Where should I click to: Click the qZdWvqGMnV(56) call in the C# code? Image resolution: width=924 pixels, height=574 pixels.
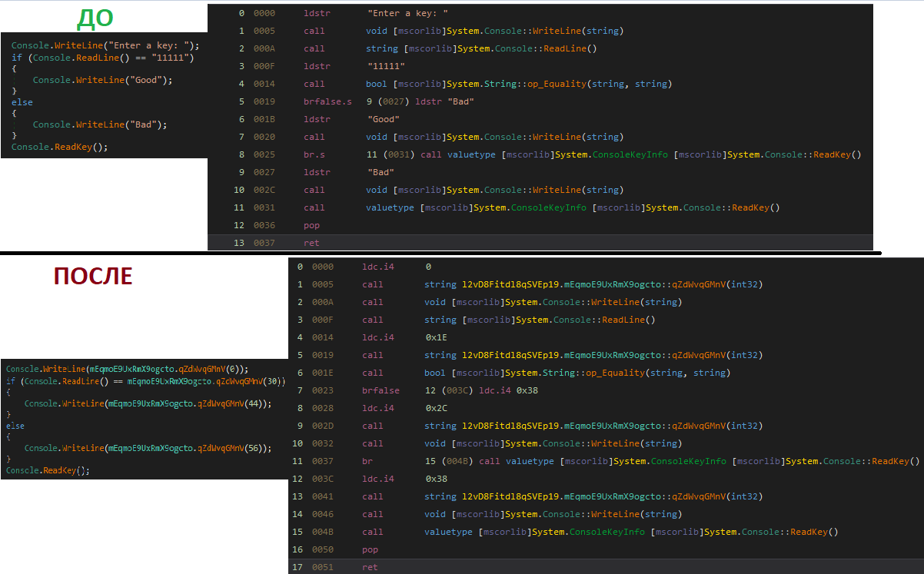(231, 448)
